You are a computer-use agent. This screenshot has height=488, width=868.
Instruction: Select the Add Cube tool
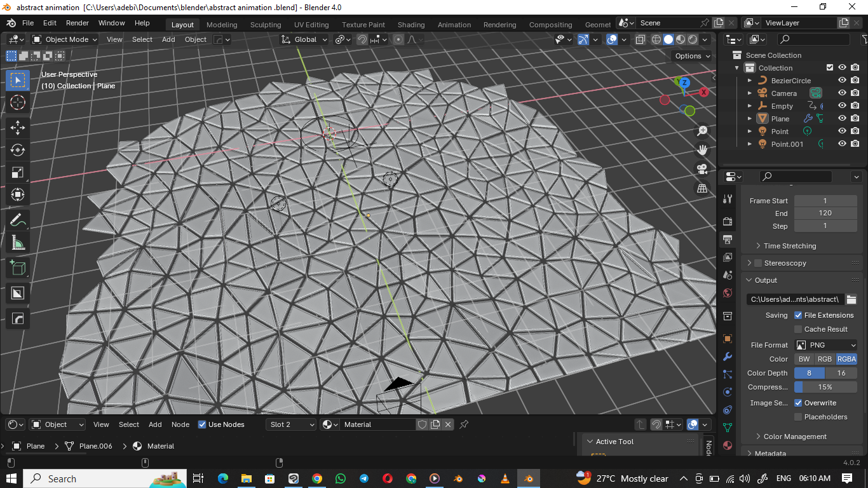pyautogui.click(x=18, y=268)
